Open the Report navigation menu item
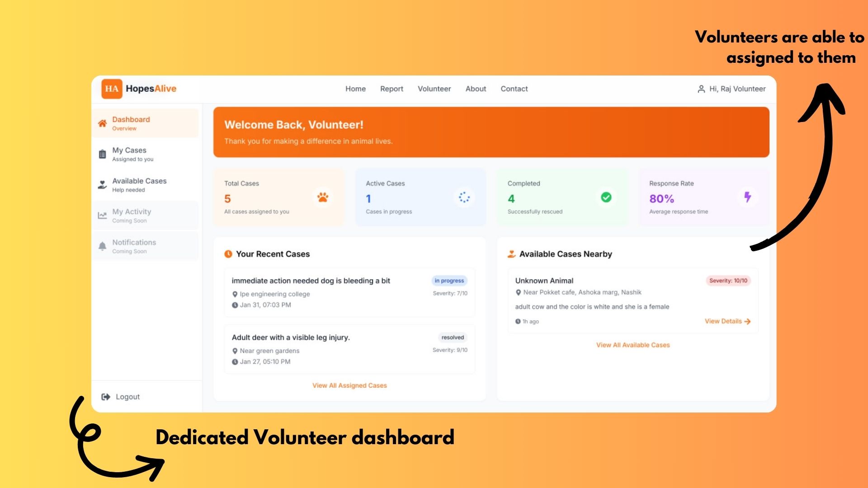Image resolution: width=868 pixels, height=488 pixels. (392, 89)
